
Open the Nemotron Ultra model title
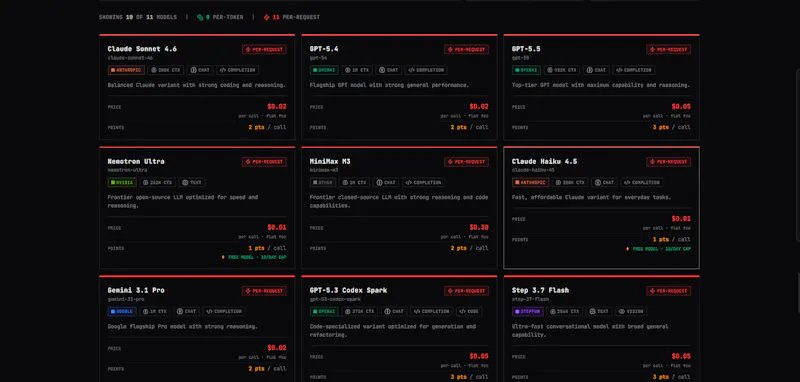136,161
